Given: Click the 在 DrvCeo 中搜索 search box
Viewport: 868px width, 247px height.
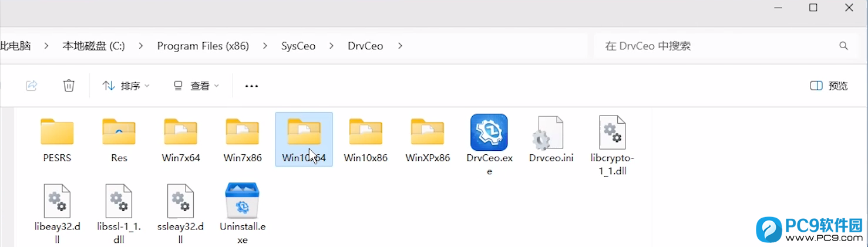Looking at the screenshot, I should [x=716, y=46].
